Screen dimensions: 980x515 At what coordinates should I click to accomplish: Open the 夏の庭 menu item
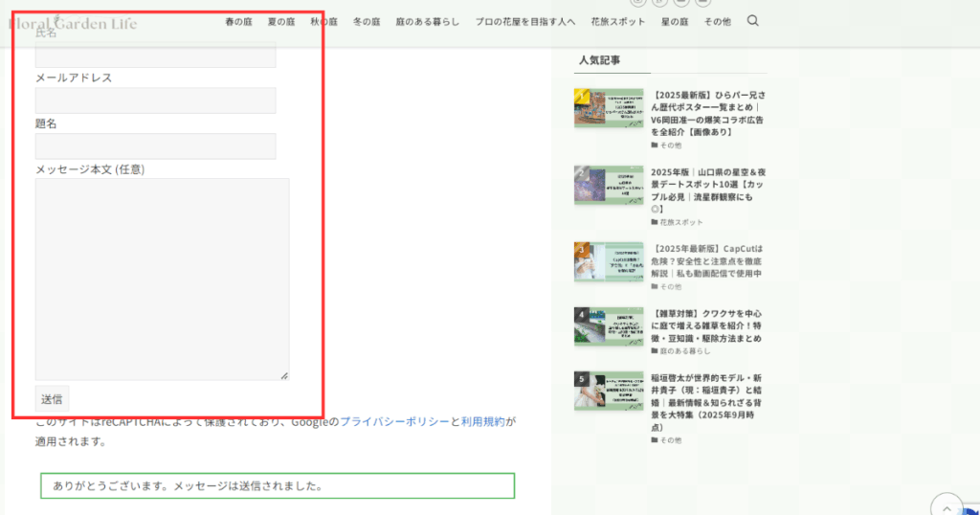pyautogui.click(x=281, y=22)
